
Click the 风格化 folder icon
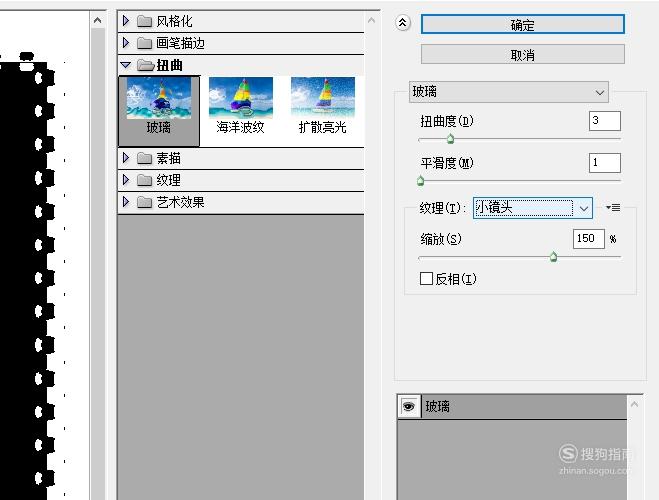pyautogui.click(x=144, y=21)
